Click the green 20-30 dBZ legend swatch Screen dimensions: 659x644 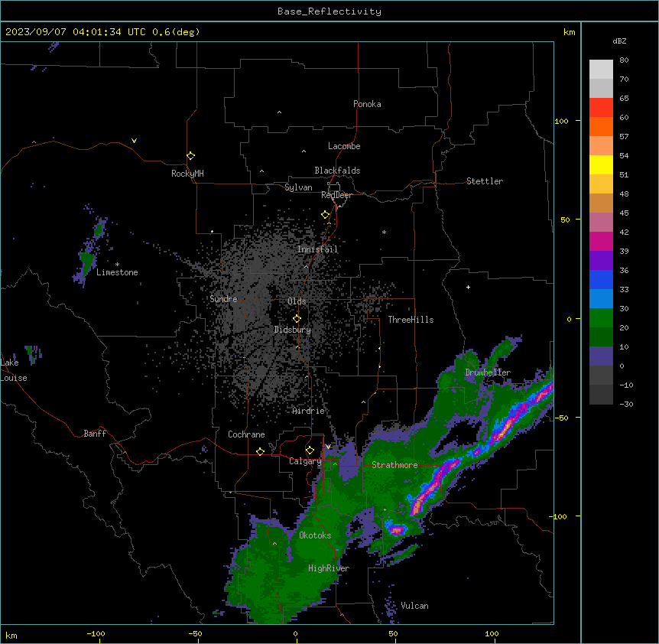click(601, 318)
